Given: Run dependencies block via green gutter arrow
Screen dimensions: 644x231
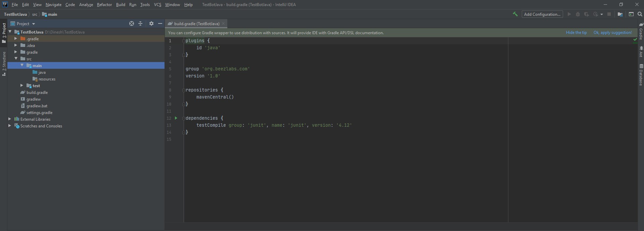Looking at the screenshot, I should click(x=176, y=118).
